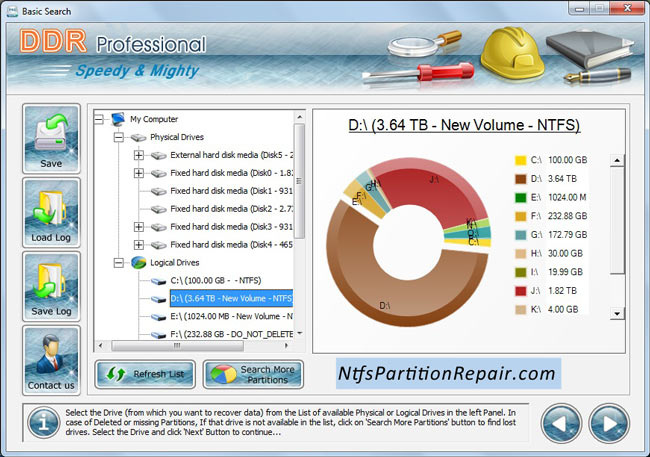Select Fixed hard disk media Disk2
The image size is (650, 457).
click(x=231, y=209)
